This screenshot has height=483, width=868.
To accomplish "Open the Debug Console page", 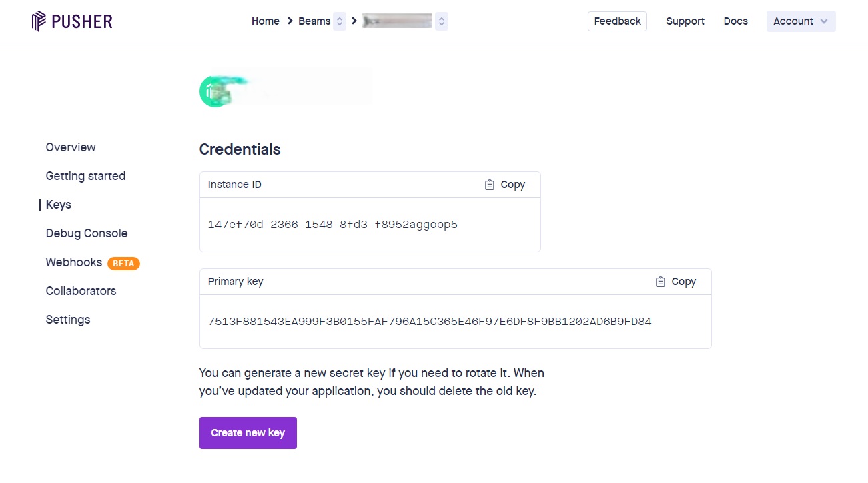I will 87,233.
